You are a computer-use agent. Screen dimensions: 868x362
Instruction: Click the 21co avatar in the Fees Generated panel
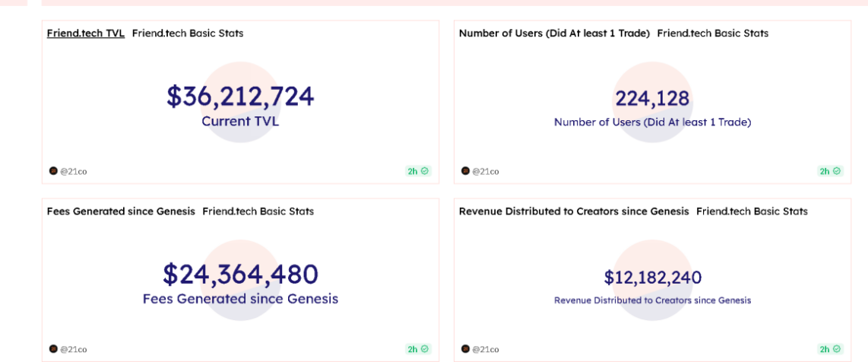(x=53, y=349)
